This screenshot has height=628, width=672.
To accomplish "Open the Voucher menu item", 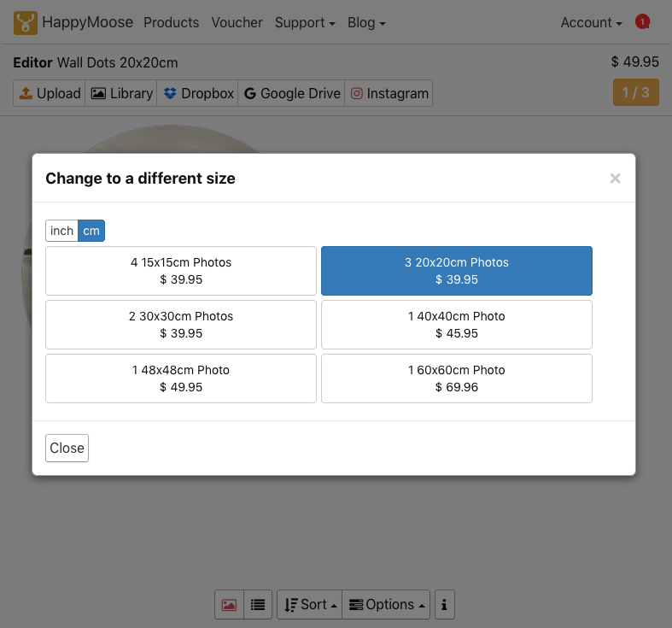I will click(x=237, y=23).
